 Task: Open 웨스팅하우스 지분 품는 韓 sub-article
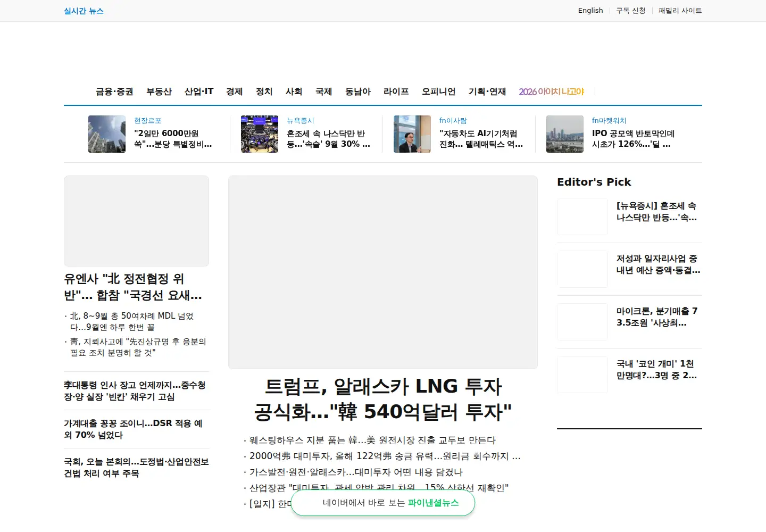click(372, 440)
